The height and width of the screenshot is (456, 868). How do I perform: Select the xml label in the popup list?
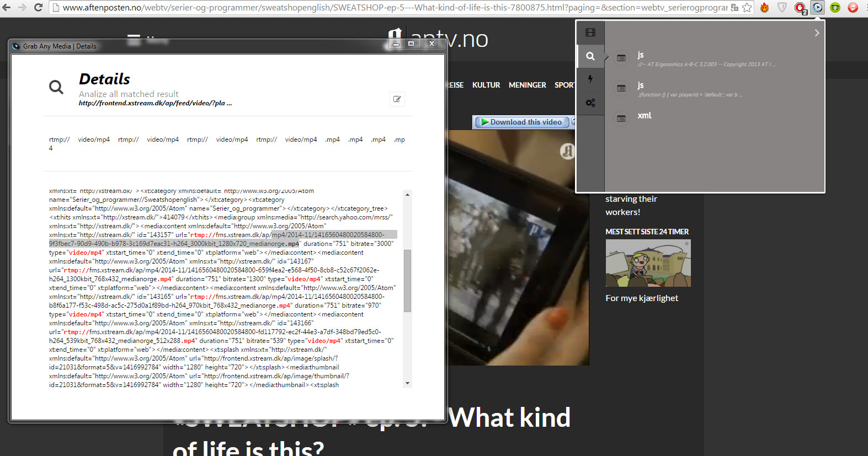645,115
